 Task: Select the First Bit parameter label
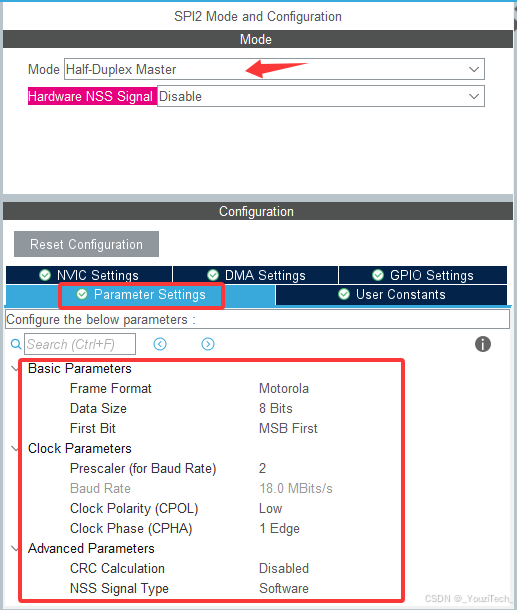click(x=93, y=428)
